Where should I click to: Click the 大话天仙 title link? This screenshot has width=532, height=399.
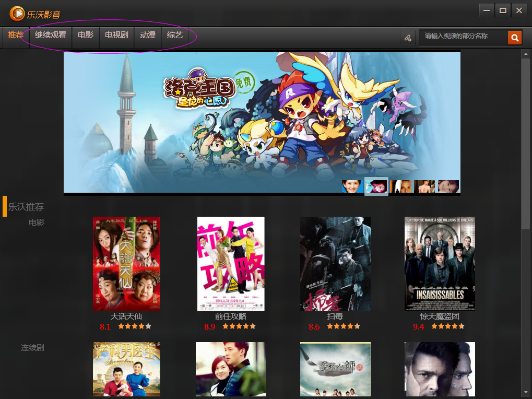coord(126,316)
